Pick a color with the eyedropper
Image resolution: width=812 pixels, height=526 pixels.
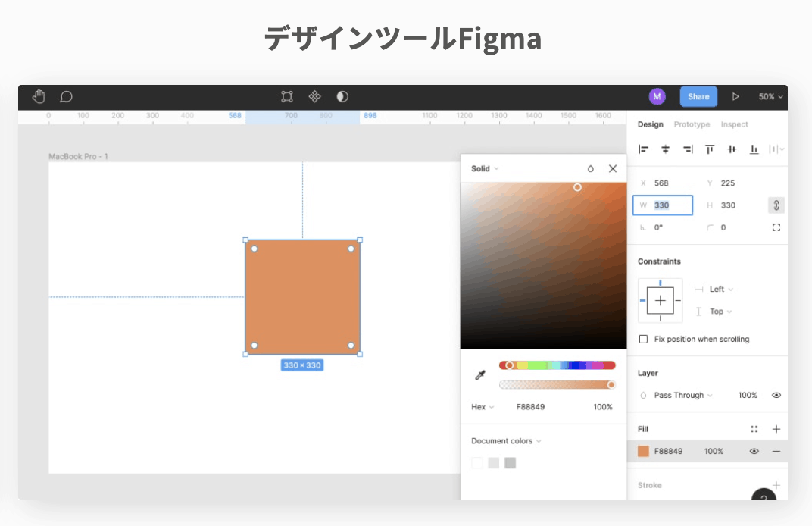coord(479,375)
